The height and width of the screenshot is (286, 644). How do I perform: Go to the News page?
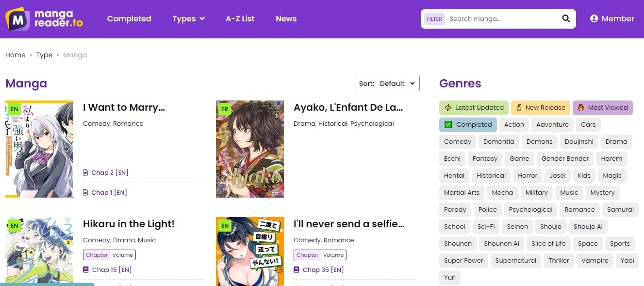tap(286, 19)
